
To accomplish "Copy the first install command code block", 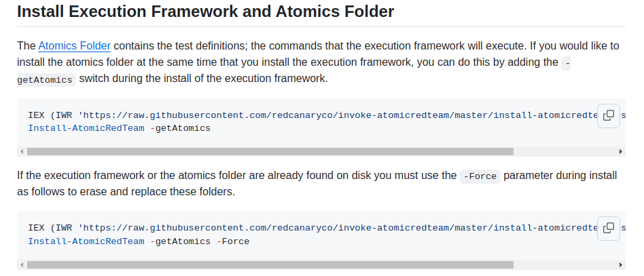I will click(609, 115).
